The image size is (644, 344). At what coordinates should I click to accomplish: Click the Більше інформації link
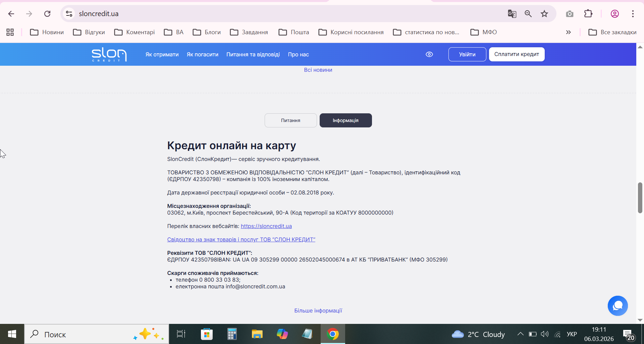point(318,310)
